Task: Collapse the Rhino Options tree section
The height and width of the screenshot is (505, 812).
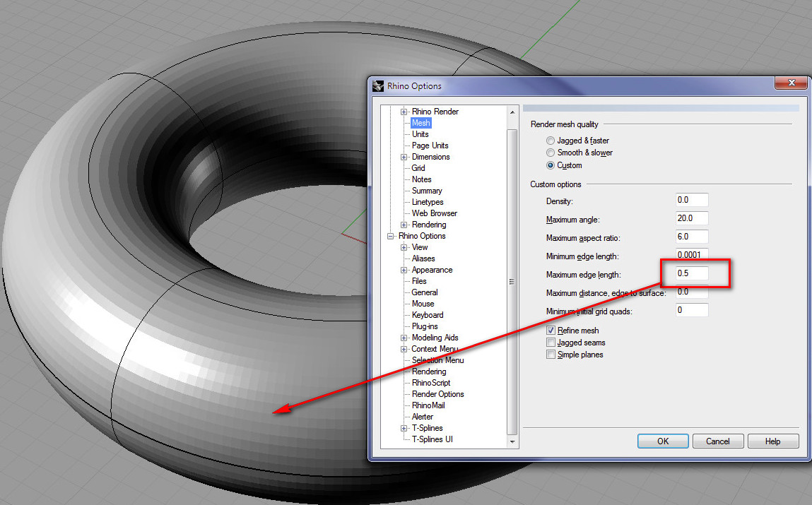Action: 391,236
